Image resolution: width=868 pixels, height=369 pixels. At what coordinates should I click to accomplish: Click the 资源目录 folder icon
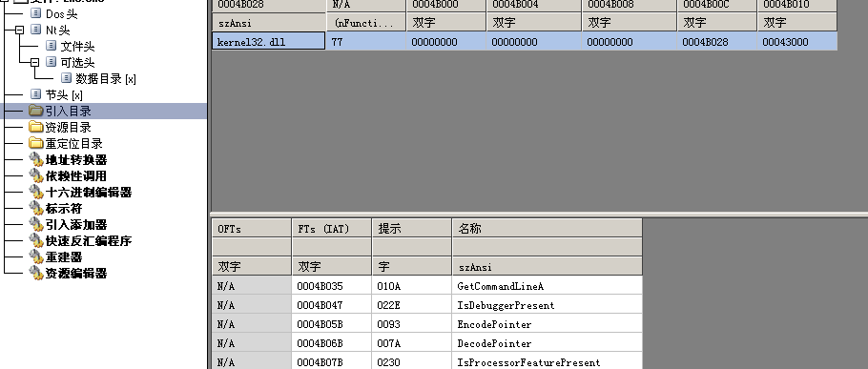[36, 127]
